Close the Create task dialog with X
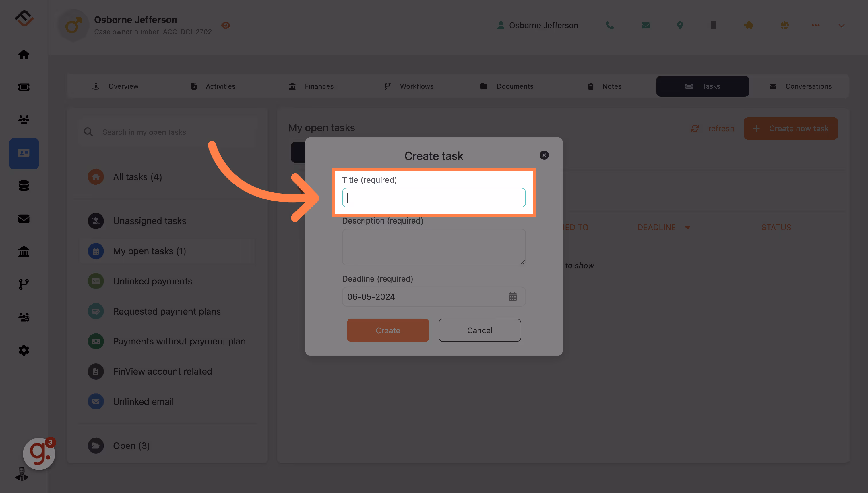This screenshot has width=868, height=493. pyautogui.click(x=544, y=155)
